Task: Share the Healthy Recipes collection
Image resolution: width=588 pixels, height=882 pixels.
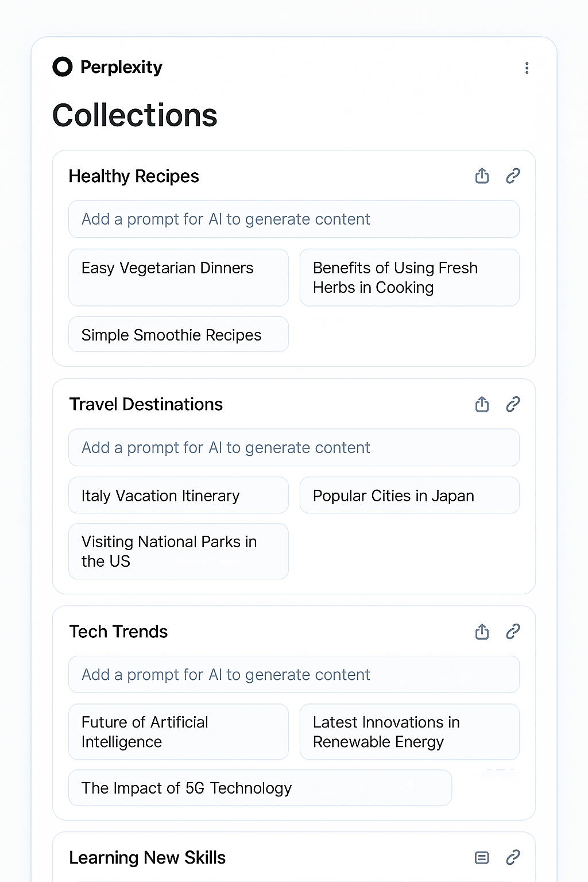Action: (482, 176)
